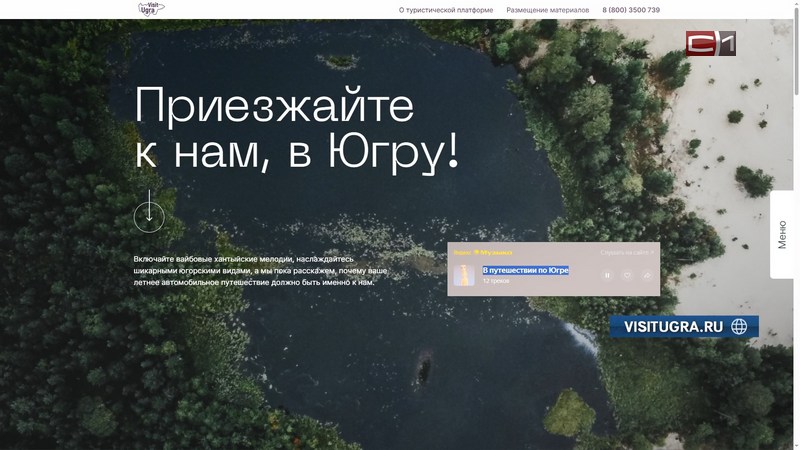Call the 8 (800) 3500 739 phone link

tap(631, 10)
